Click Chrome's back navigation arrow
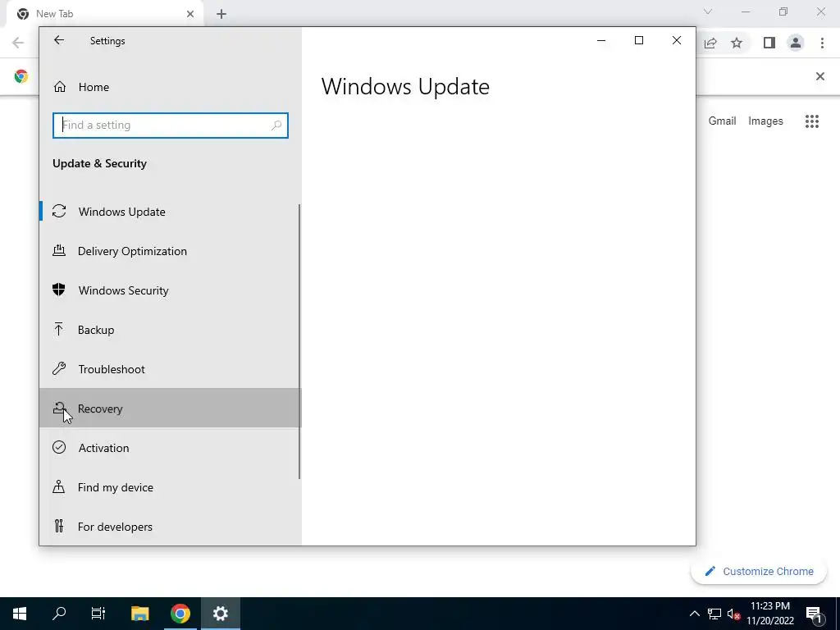This screenshot has width=840, height=630. 18,43
